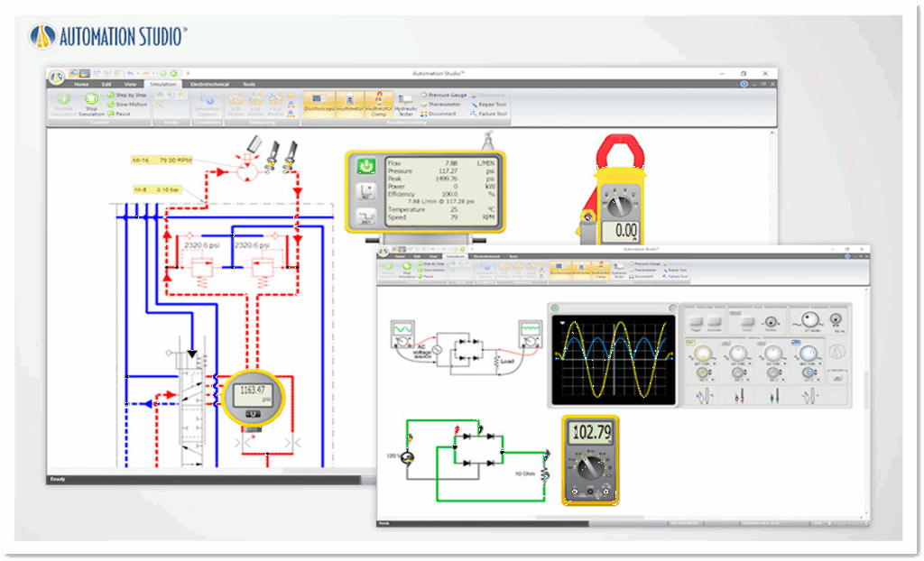Click the 1163.47 psi pressure gauge on the schematic

254,396
